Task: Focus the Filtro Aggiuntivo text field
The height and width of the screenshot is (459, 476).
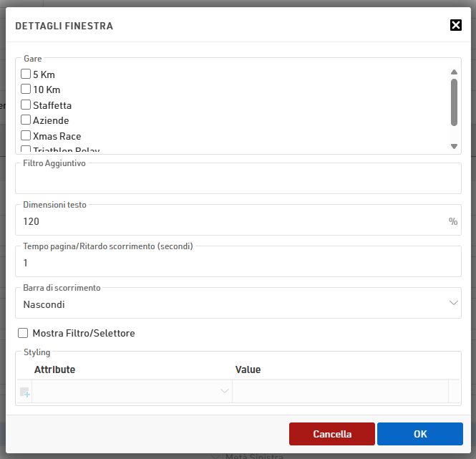Action: [238, 180]
